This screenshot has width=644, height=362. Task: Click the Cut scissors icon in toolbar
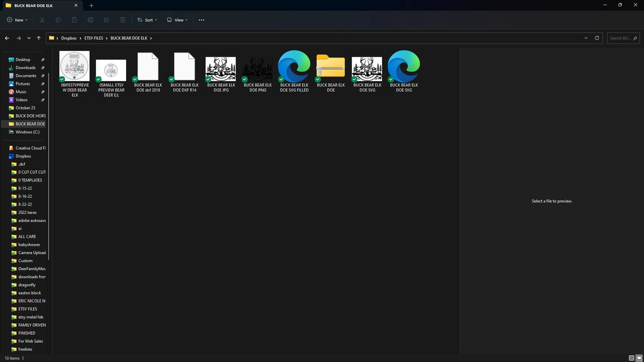[42, 20]
